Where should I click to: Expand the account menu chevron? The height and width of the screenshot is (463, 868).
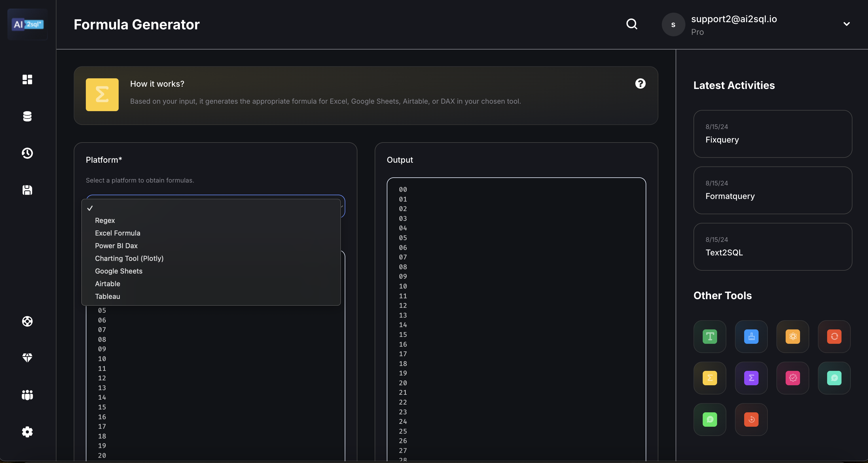coord(846,24)
